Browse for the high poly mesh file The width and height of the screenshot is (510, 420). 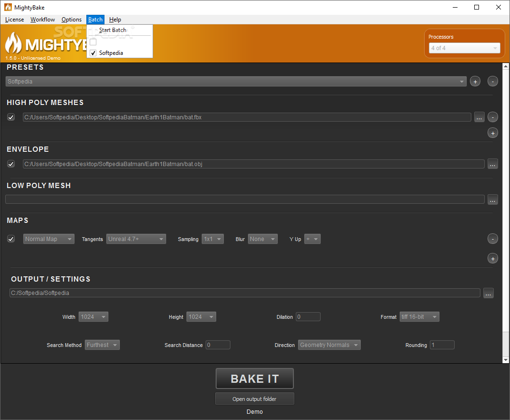point(479,117)
